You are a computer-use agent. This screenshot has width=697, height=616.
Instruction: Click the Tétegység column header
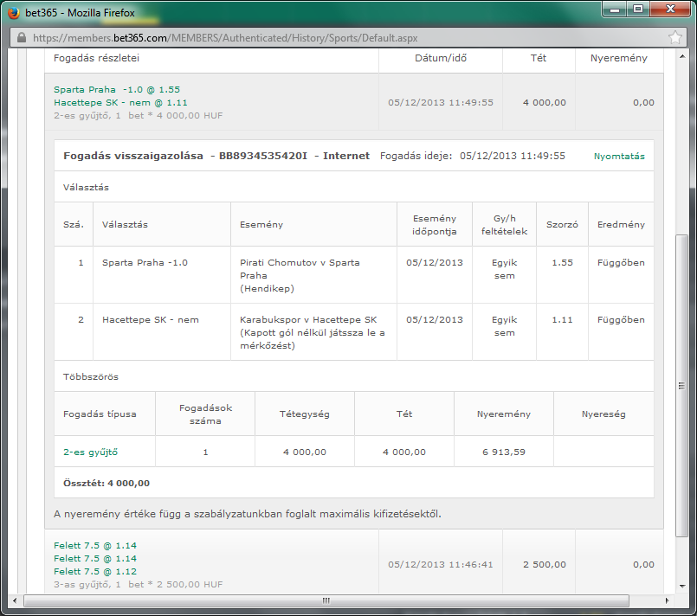305,414
